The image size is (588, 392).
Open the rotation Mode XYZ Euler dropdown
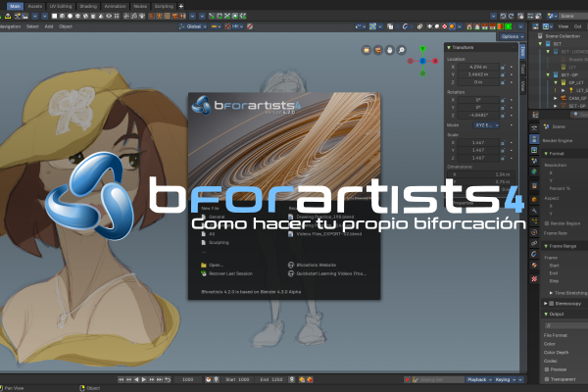point(486,125)
